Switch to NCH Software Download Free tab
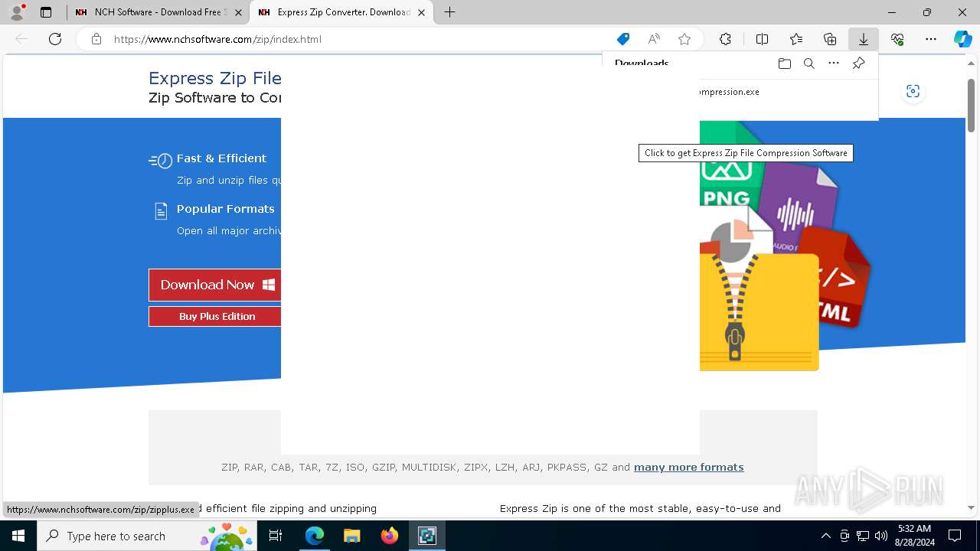Viewport: 980px width, 551px height. (158, 12)
